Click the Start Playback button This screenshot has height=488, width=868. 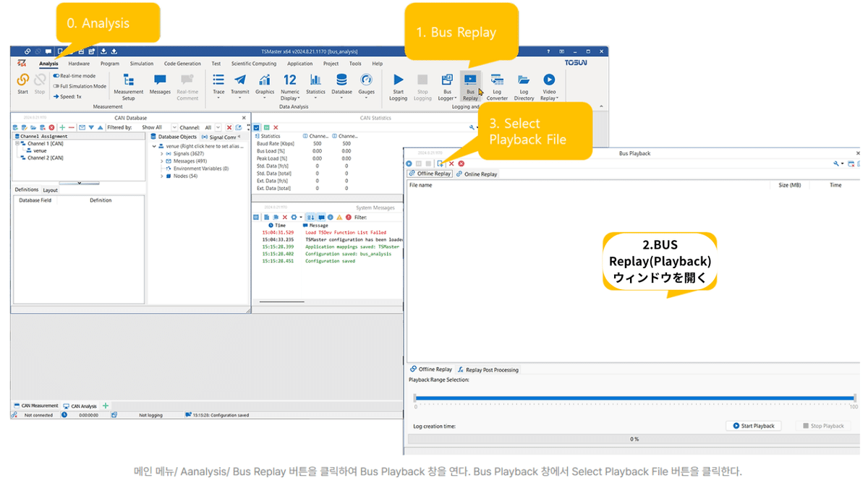click(x=754, y=426)
